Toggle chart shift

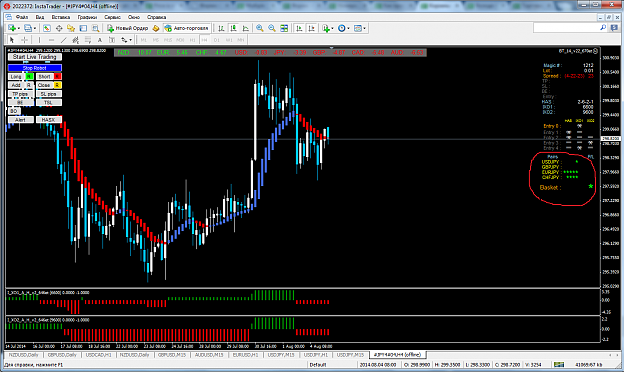[311, 28]
